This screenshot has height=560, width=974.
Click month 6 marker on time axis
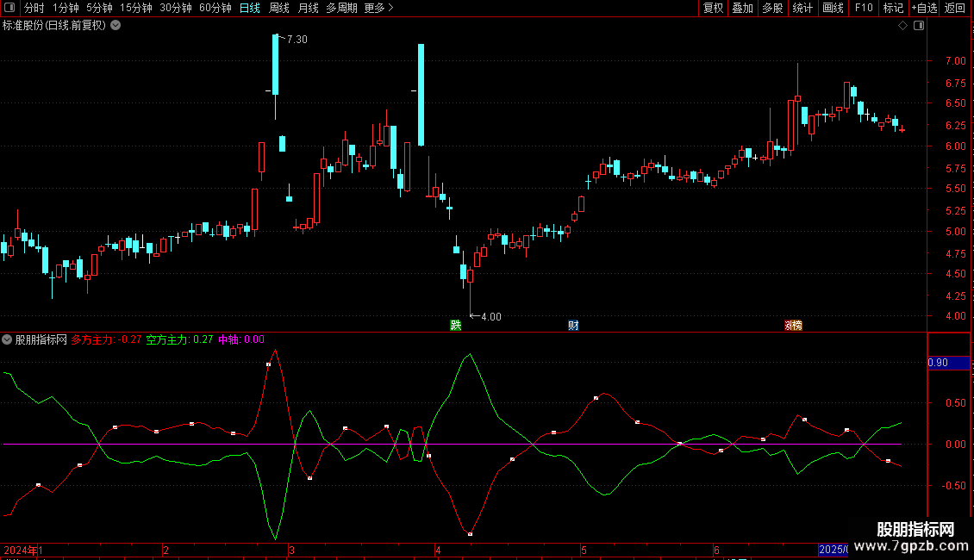click(716, 550)
